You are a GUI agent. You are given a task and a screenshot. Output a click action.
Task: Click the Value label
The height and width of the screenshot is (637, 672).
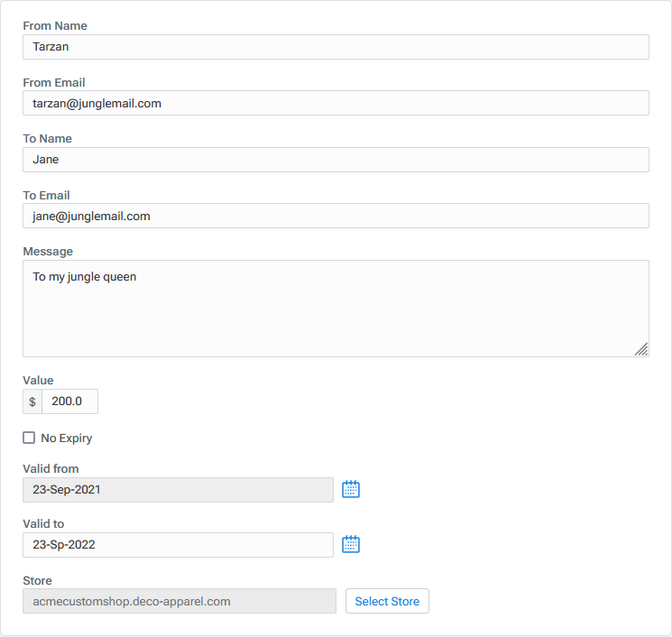(x=38, y=380)
